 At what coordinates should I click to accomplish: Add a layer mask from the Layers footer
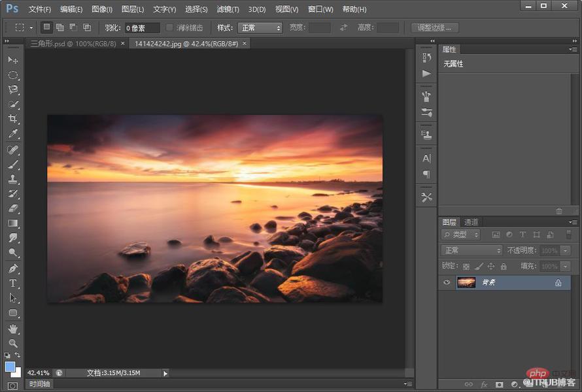pos(499,385)
